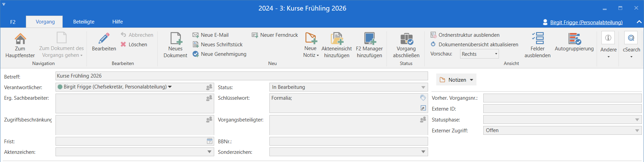This screenshot has width=644, height=162.
Task: Click the Löschen button
Action: tap(134, 45)
